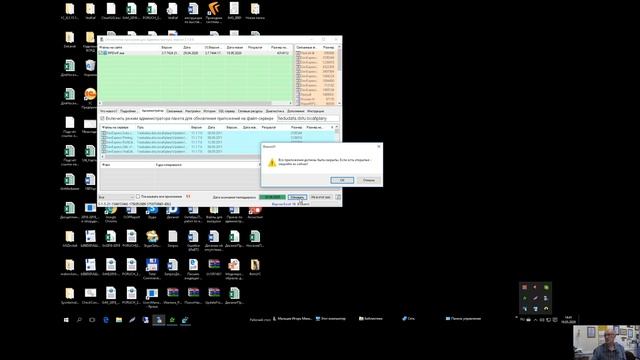Switch to the Связанные tab

pos(174,111)
